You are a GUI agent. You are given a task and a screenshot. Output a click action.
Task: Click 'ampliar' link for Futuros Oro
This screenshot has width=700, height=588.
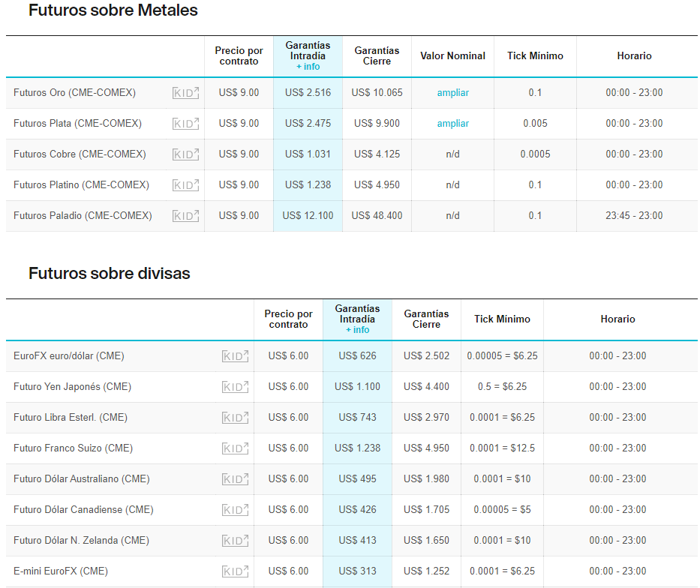click(452, 93)
